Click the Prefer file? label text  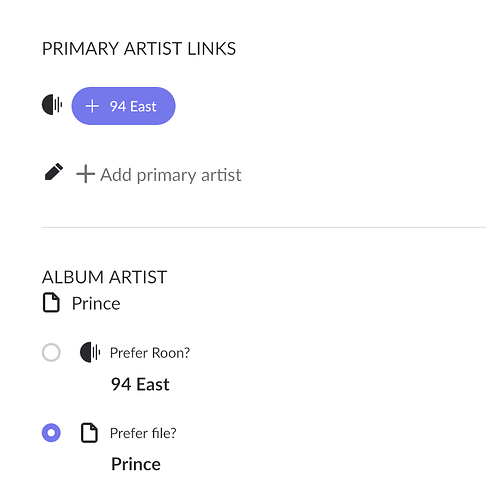pyautogui.click(x=143, y=433)
